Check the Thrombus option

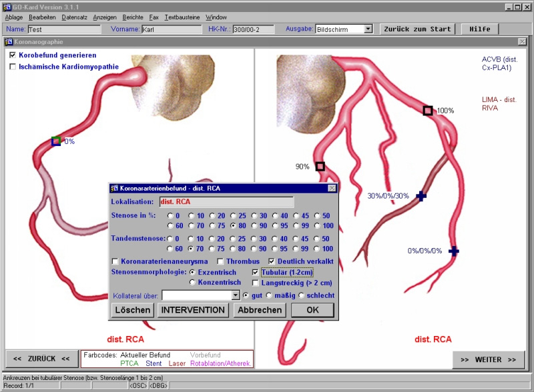[220, 261]
